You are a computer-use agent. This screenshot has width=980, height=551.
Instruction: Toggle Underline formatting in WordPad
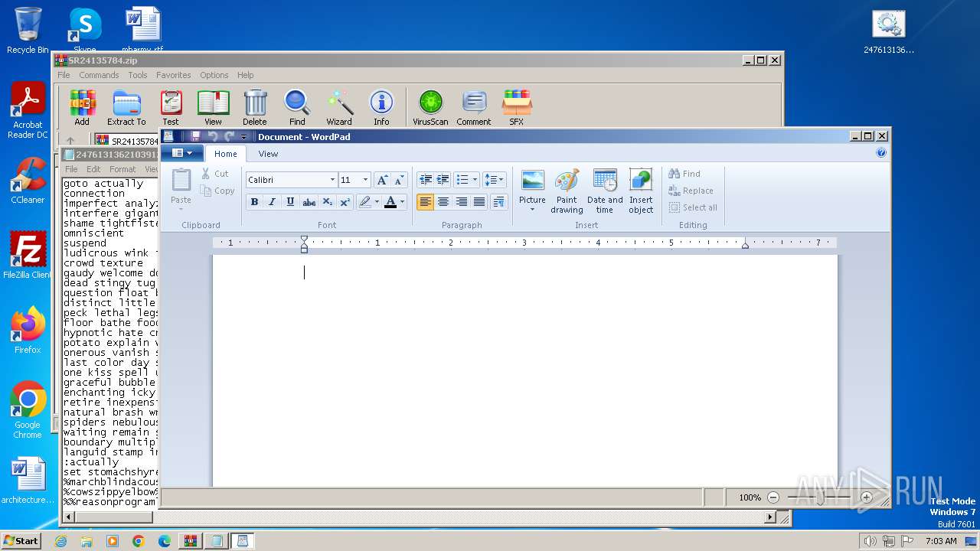point(290,202)
